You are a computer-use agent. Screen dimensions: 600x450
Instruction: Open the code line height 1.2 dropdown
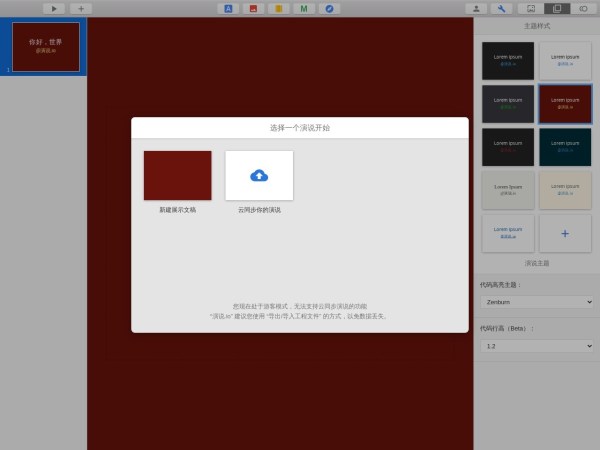click(537, 345)
